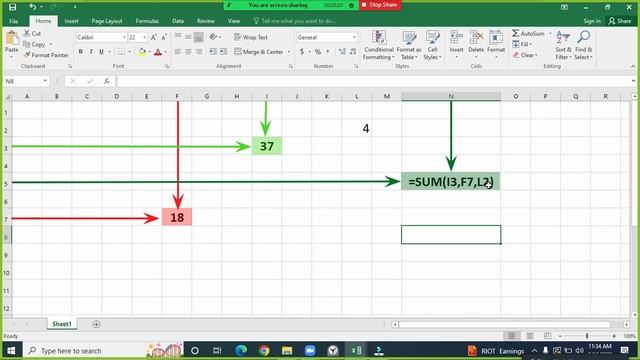640x360 pixels.
Task: Switch to the Data tab
Action: [x=178, y=21]
